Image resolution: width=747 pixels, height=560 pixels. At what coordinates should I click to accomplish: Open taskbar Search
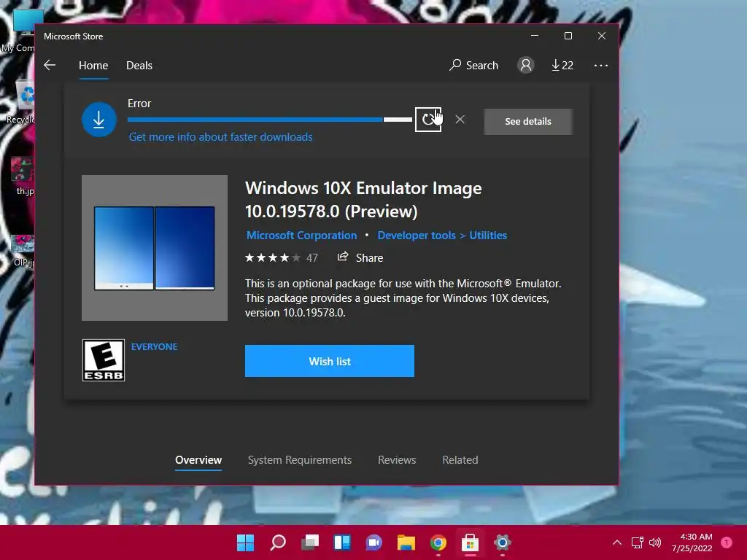[x=278, y=542]
